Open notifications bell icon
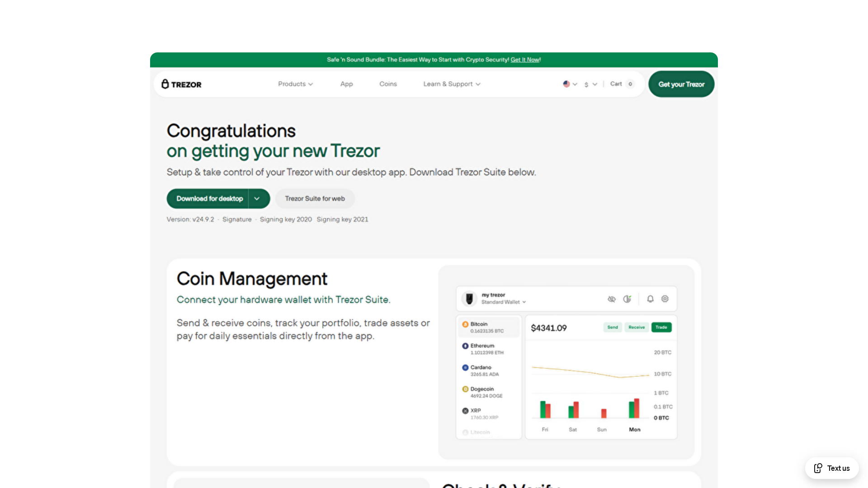The image size is (868, 488). (x=650, y=299)
